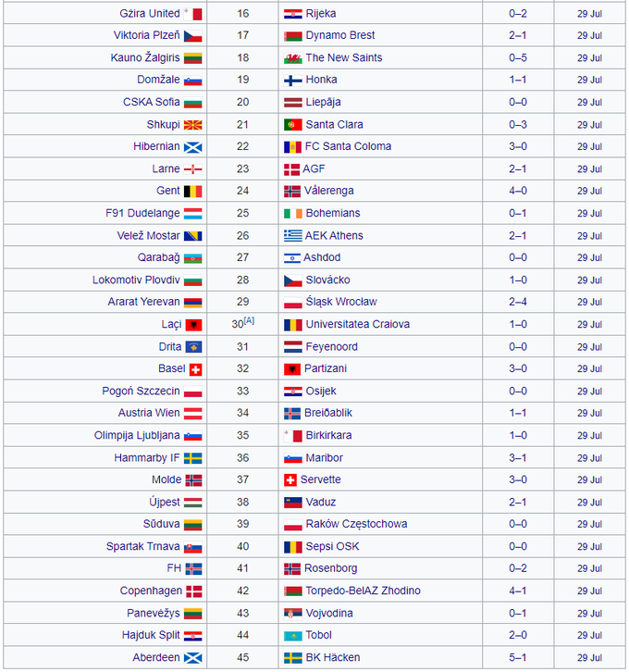Screen dimensions: 629x672
Task: Open the Universitatea Craiova link
Action: pyautogui.click(x=357, y=324)
